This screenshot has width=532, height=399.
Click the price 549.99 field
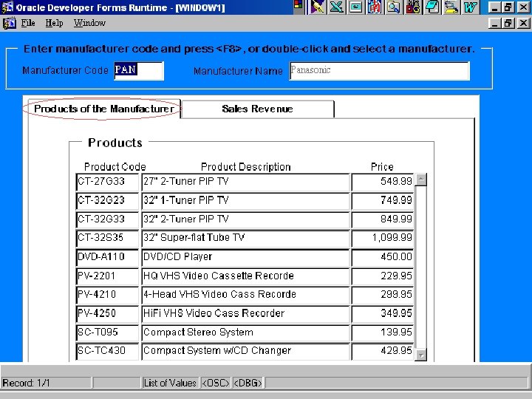coord(383,182)
